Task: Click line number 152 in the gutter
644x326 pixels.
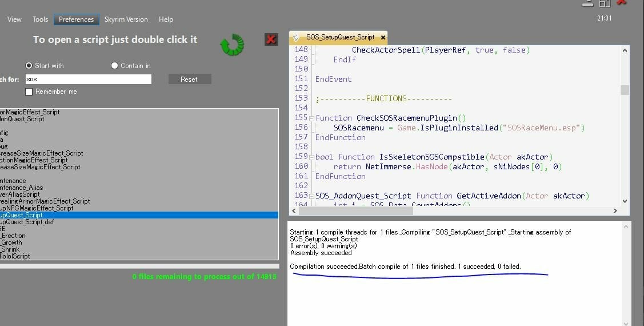Action: 301,89
